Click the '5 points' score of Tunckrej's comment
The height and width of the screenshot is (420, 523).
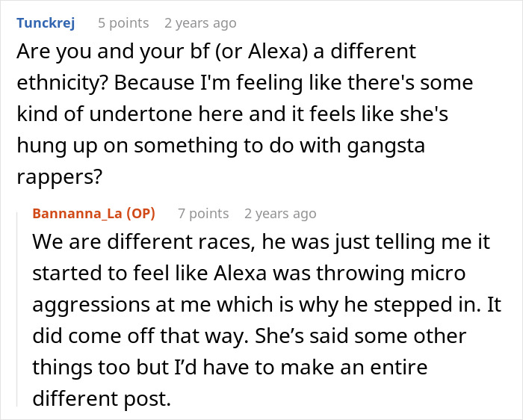(123, 23)
